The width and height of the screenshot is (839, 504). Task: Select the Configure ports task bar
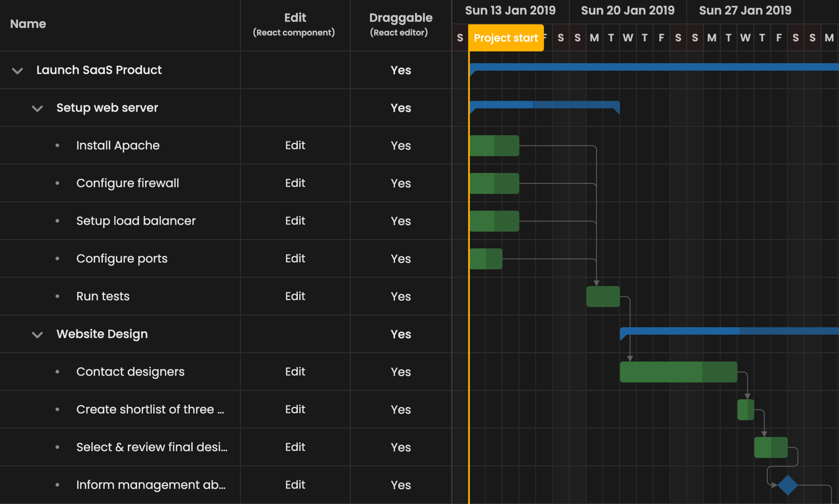(486, 259)
